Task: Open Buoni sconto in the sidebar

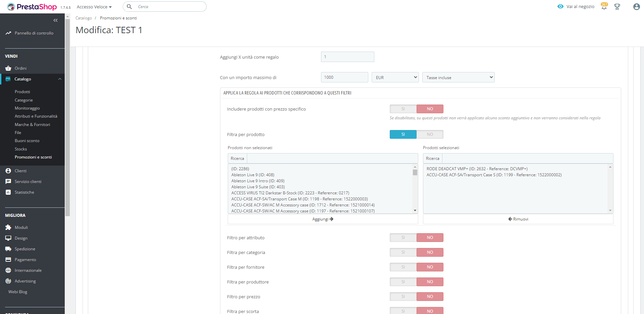Action: 27,141
